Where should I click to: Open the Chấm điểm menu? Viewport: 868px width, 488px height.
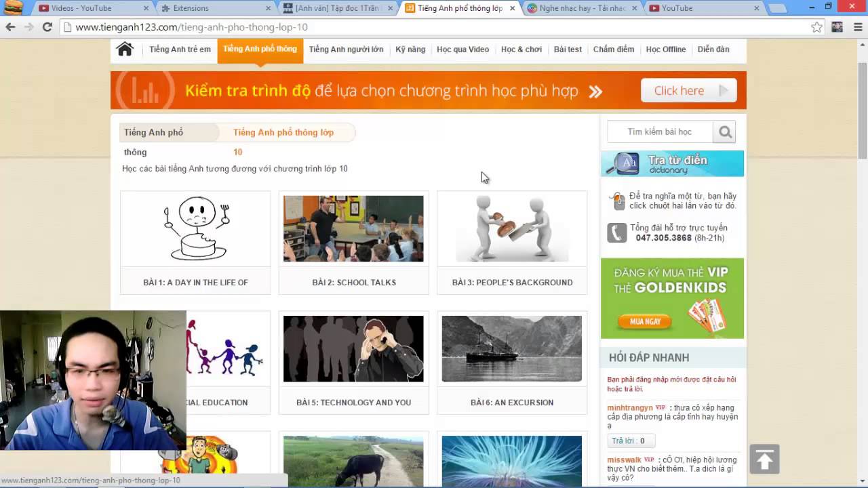[x=614, y=49]
